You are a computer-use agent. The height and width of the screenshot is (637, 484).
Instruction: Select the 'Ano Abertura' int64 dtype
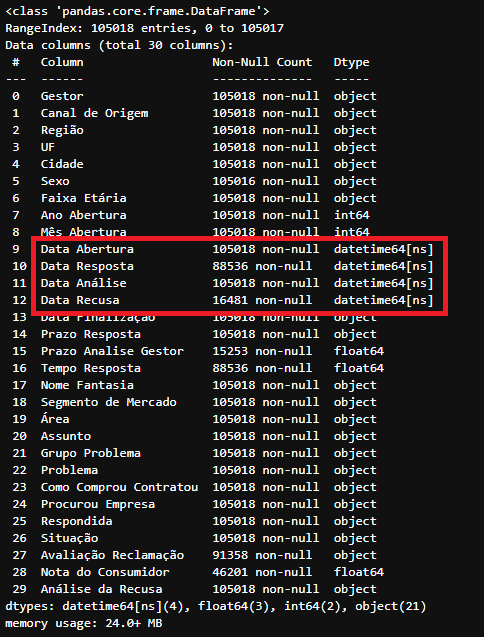352,215
